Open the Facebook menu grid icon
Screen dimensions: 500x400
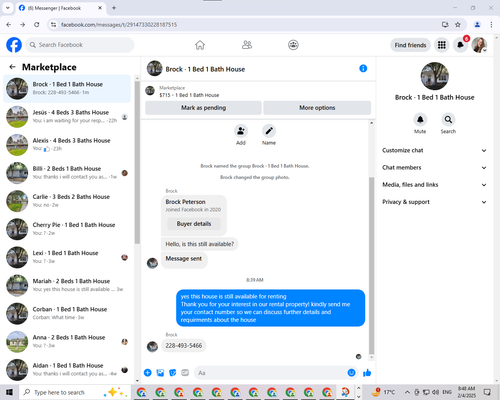[x=442, y=45]
